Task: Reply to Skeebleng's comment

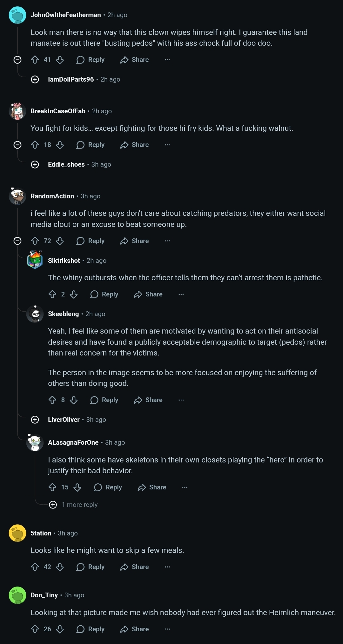Action: tap(104, 400)
